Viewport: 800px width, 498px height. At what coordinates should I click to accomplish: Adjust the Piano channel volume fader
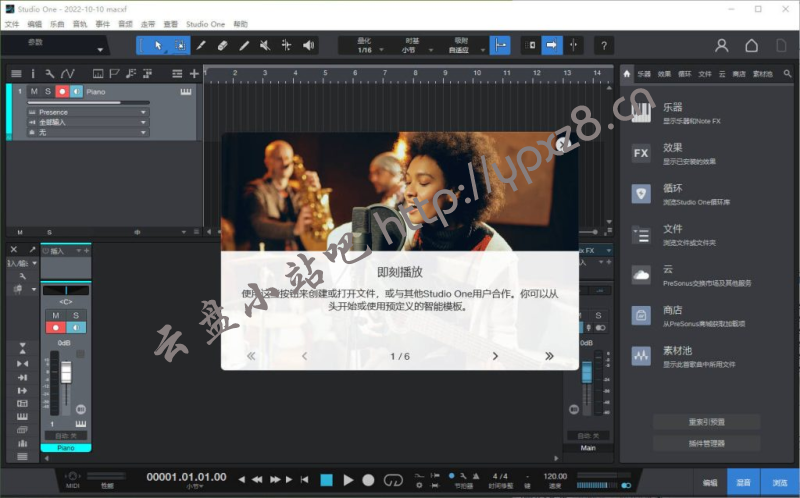pos(66,372)
